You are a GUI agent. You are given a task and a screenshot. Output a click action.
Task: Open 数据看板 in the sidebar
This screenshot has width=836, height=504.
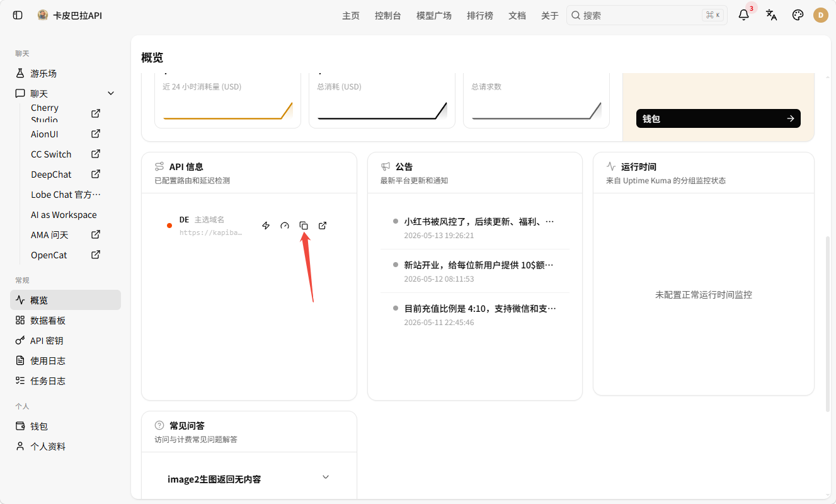(x=66, y=320)
